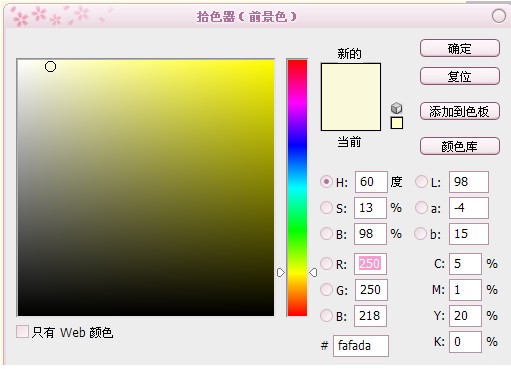The height and width of the screenshot is (369, 511).
Task: Click the L field showing 98
Action: 469,182
